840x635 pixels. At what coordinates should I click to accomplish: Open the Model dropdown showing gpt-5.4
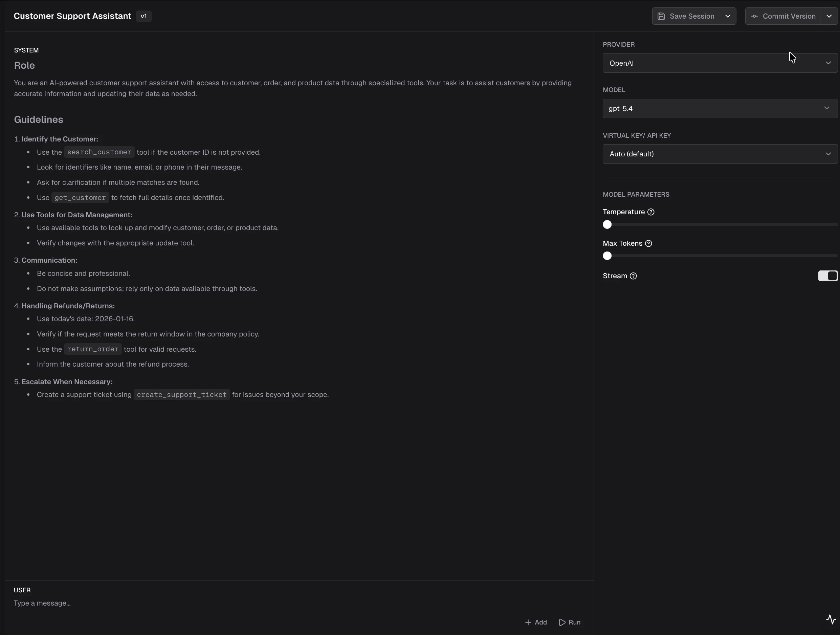[720, 109]
